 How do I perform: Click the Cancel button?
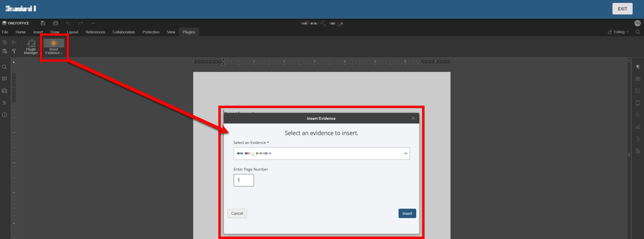[x=237, y=214]
